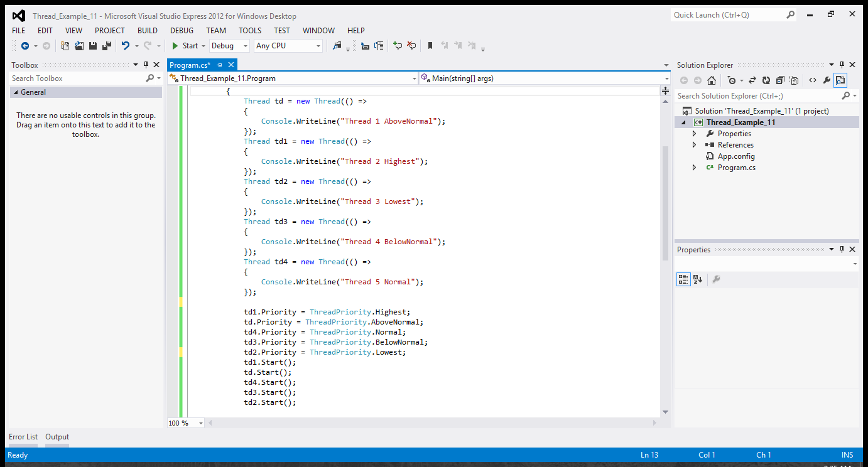Toggle auto-hide pin on Solution Explorer panel
This screenshot has height=467, width=868.
842,65
